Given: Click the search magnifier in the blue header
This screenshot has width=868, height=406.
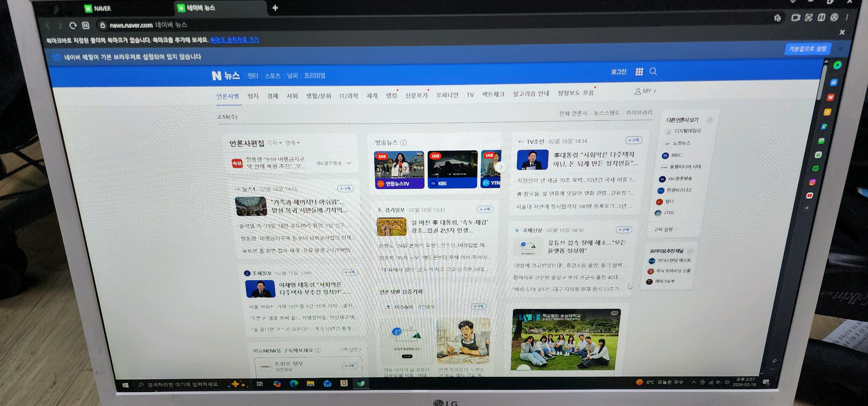Looking at the screenshot, I should click(x=653, y=71).
